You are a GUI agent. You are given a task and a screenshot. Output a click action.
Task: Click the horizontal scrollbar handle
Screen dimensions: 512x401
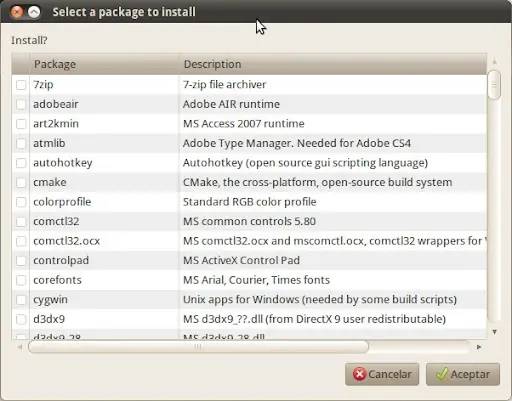[x=198, y=347]
